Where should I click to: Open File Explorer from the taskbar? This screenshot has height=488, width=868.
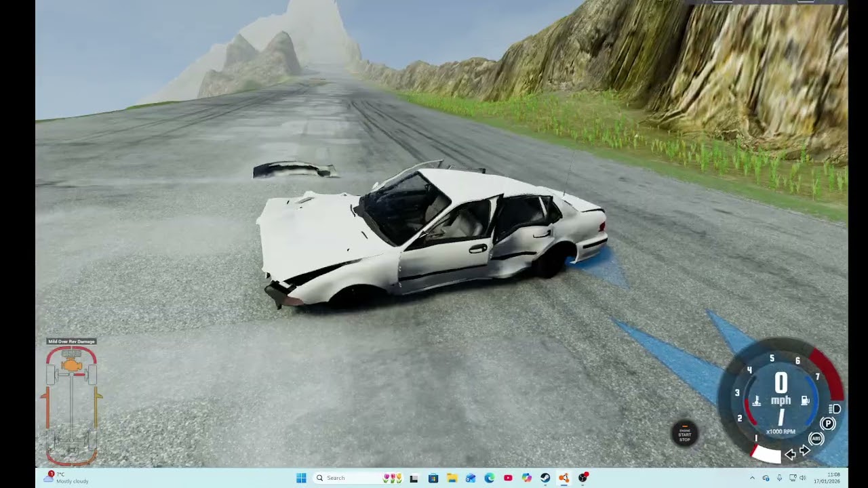point(452,478)
